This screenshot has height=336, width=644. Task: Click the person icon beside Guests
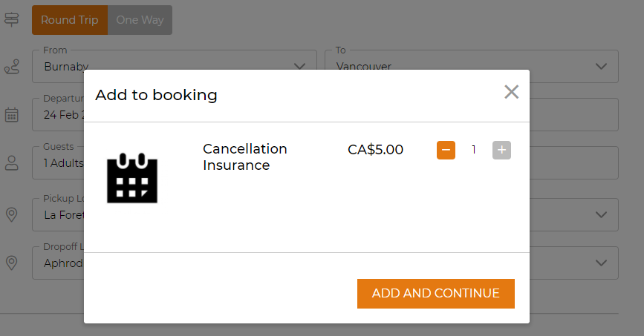pos(11,163)
